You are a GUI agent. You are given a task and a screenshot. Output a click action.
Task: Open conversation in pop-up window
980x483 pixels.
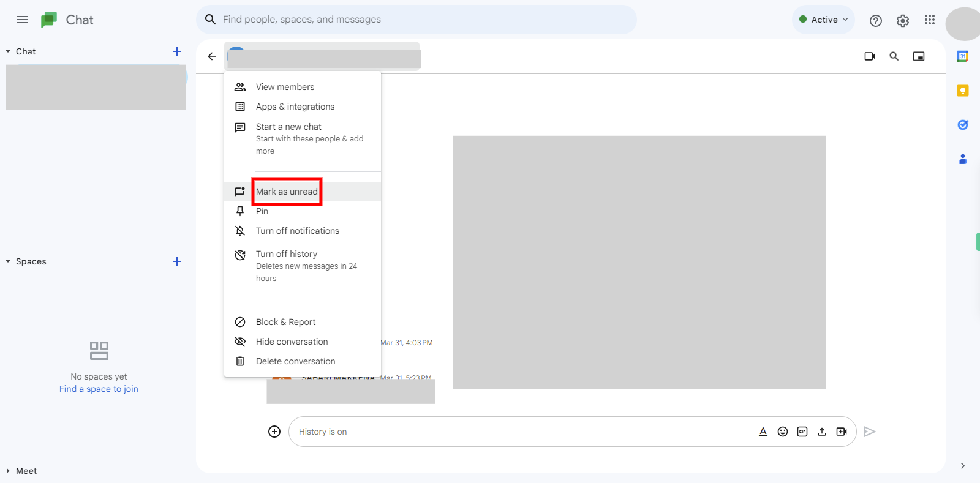tap(919, 56)
